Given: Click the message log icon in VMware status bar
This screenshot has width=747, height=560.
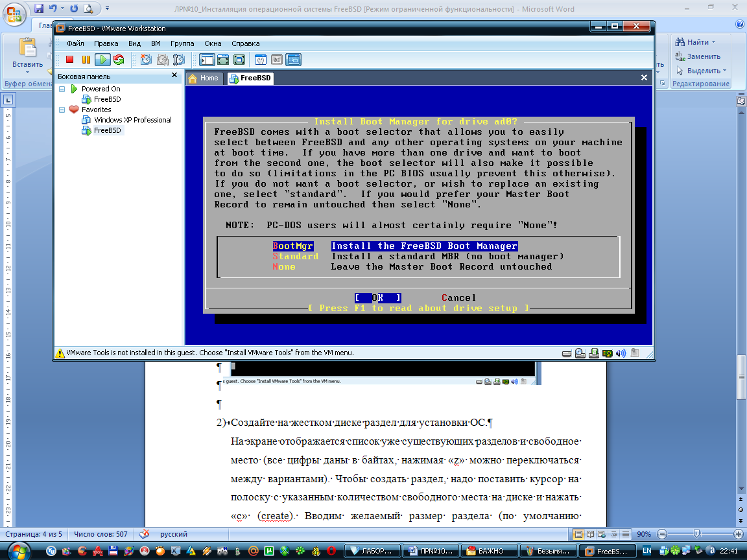Looking at the screenshot, I should coord(635,353).
